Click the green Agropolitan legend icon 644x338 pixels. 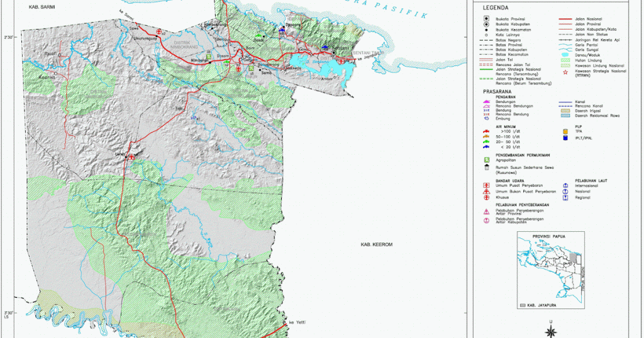(487, 160)
